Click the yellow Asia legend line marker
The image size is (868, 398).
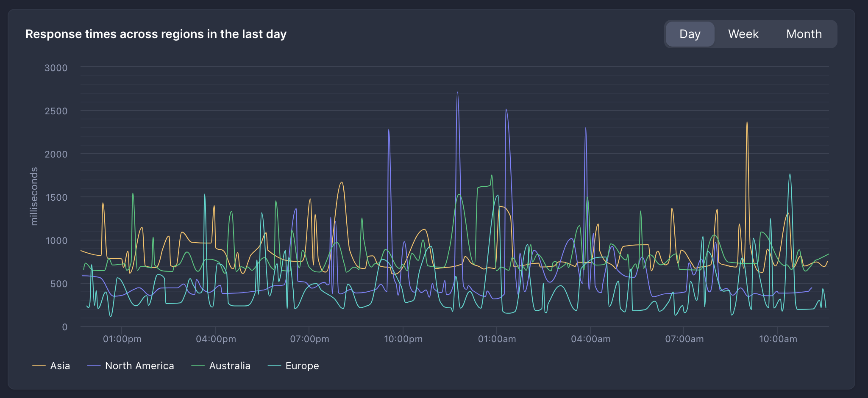(39, 366)
